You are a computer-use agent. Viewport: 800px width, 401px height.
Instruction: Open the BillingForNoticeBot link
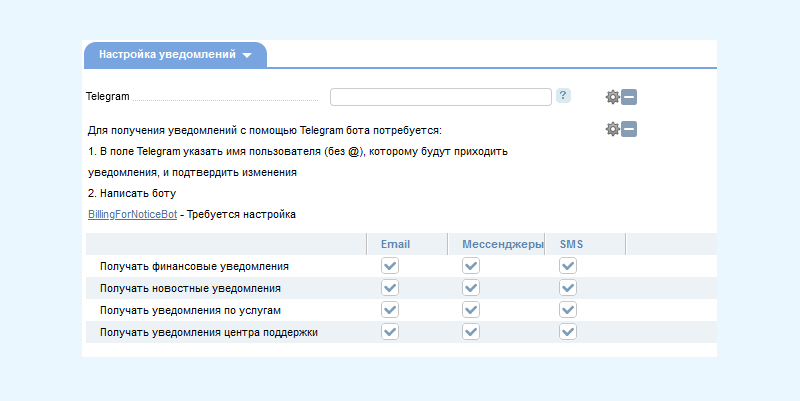tap(133, 214)
